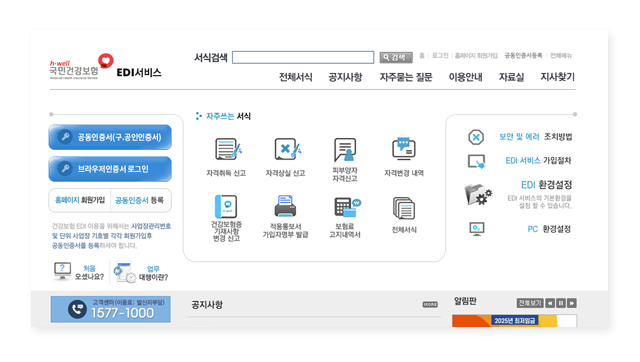
Task: Click the 전체보기 button in 알림판
Action: [x=530, y=303]
